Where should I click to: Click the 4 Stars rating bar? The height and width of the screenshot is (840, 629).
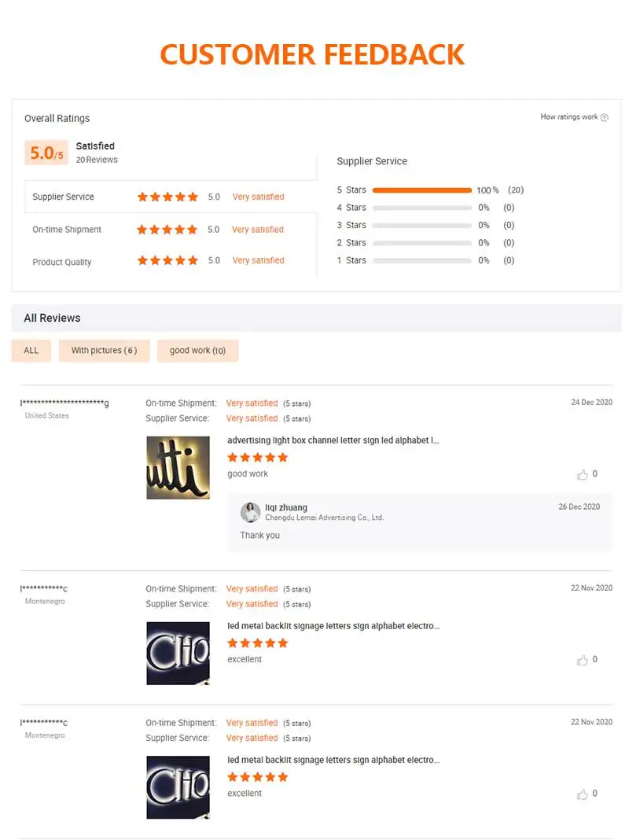point(422,208)
